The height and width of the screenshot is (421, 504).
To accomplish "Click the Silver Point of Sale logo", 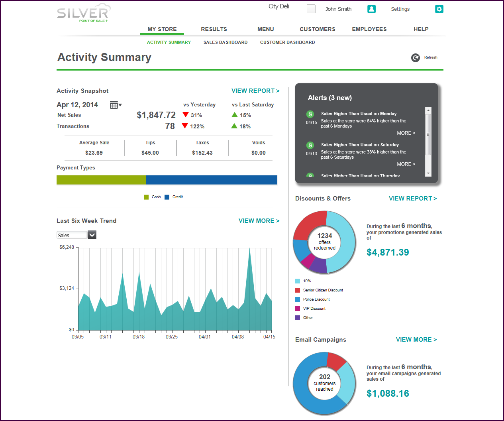I will tap(84, 13).
